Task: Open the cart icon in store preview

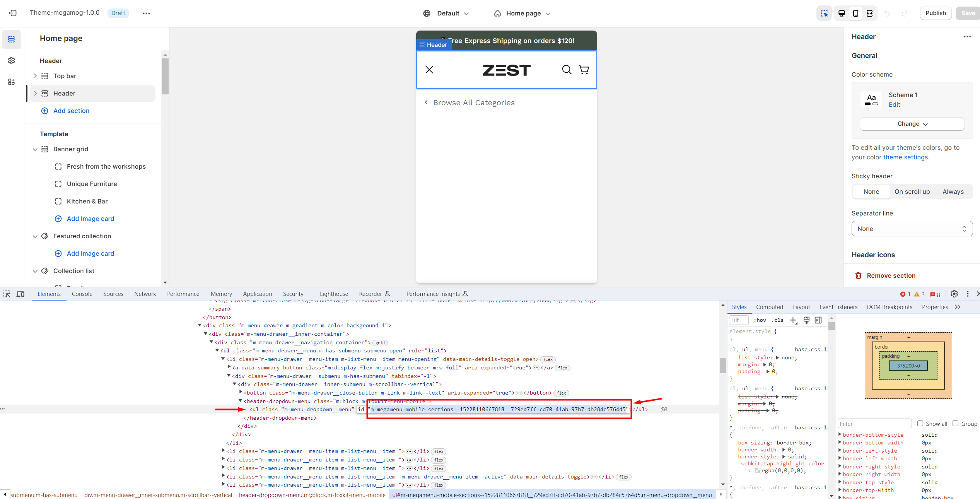Action: point(584,70)
